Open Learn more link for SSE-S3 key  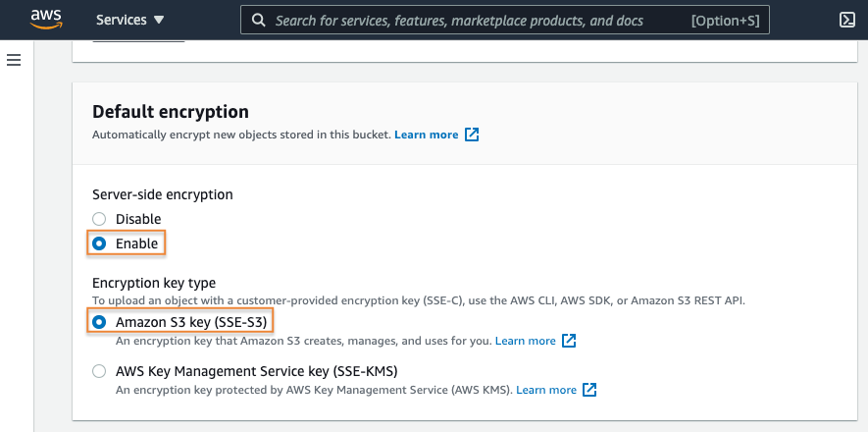[526, 341]
